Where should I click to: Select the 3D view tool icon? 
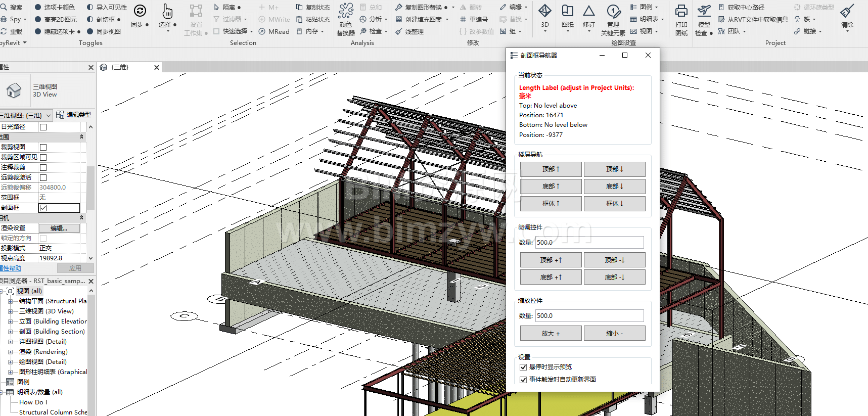pos(544,11)
